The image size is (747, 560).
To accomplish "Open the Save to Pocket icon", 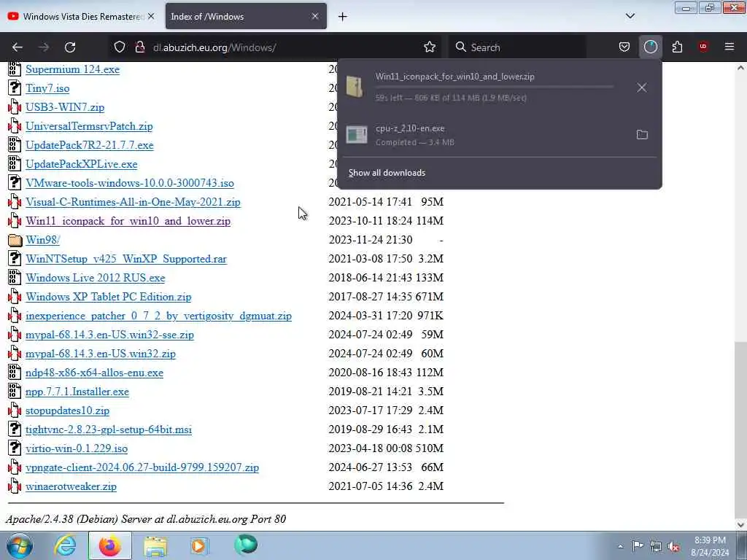I will click(x=624, y=47).
